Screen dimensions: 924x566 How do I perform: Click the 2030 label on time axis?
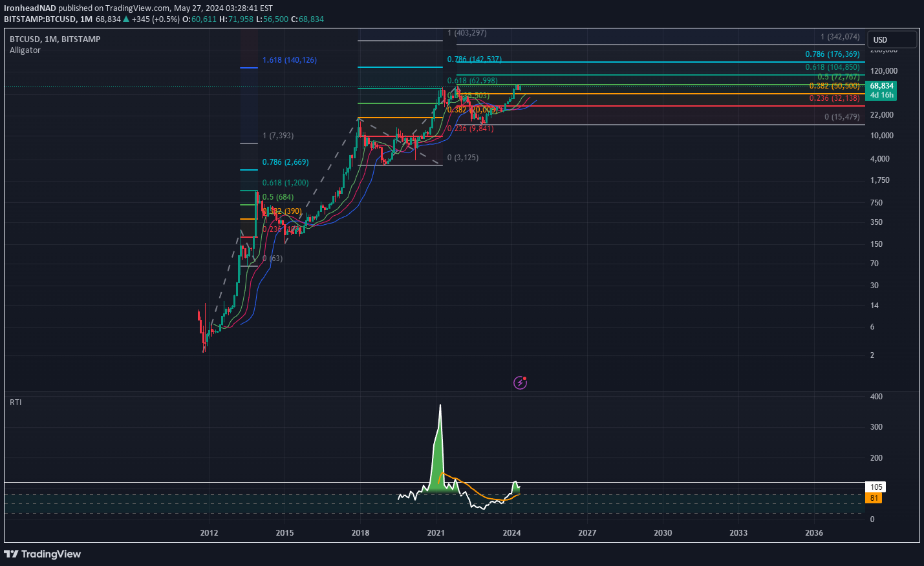pyautogui.click(x=663, y=532)
